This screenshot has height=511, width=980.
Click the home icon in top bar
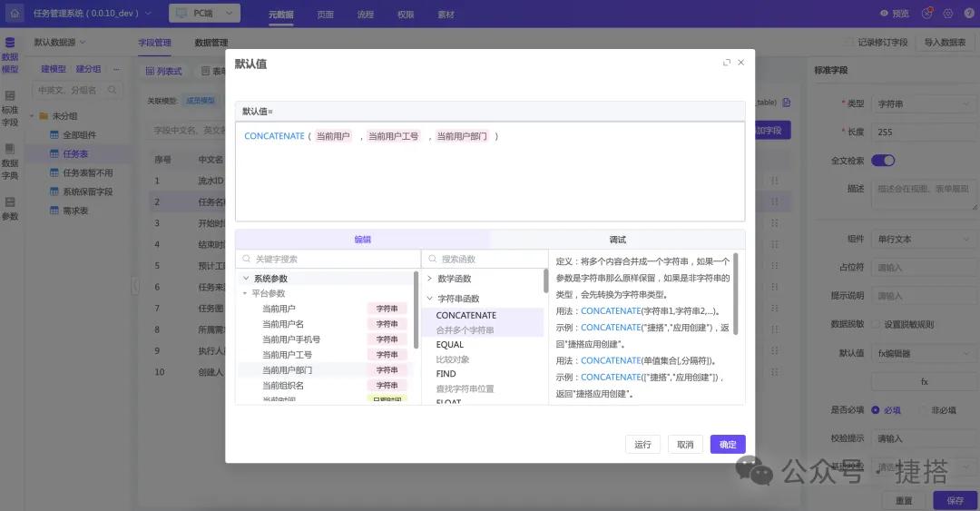point(14,14)
